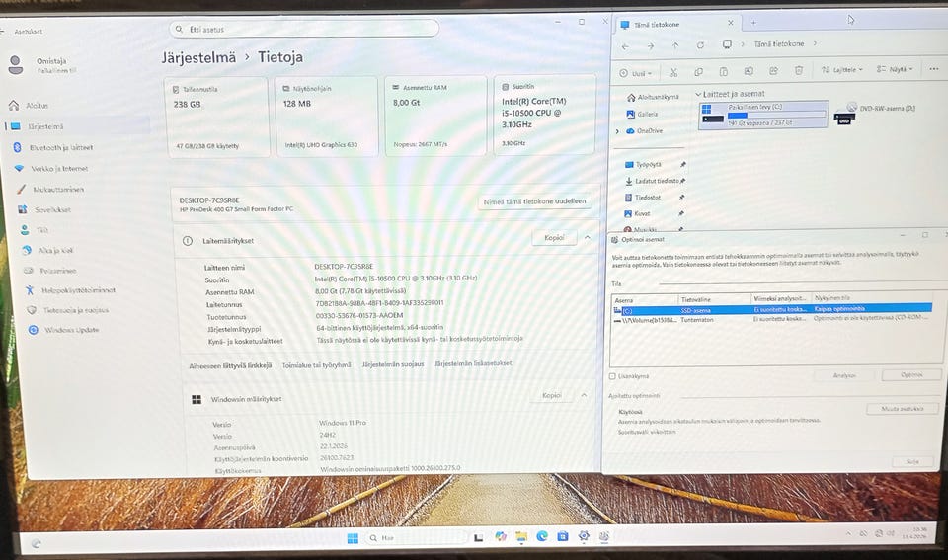Expand the OneDrive tree node
948x560 pixels.
click(x=617, y=131)
